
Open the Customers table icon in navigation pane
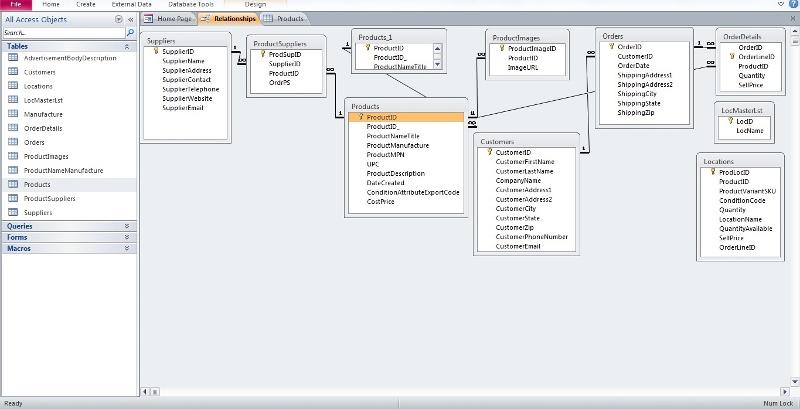pos(14,72)
